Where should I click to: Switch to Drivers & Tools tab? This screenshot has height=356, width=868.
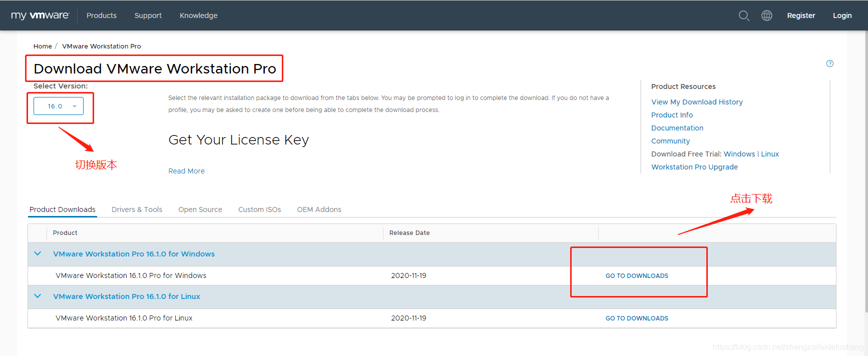click(x=137, y=209)
